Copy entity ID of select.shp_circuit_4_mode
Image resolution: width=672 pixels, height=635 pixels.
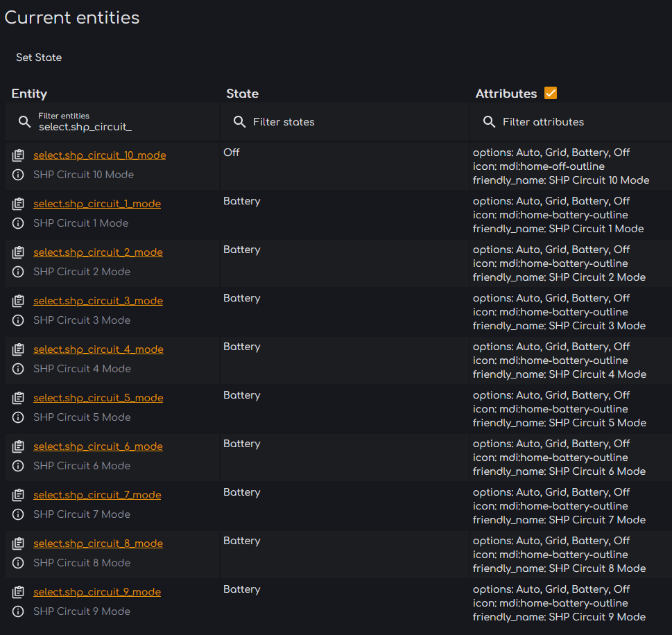[x=19, y=349]
